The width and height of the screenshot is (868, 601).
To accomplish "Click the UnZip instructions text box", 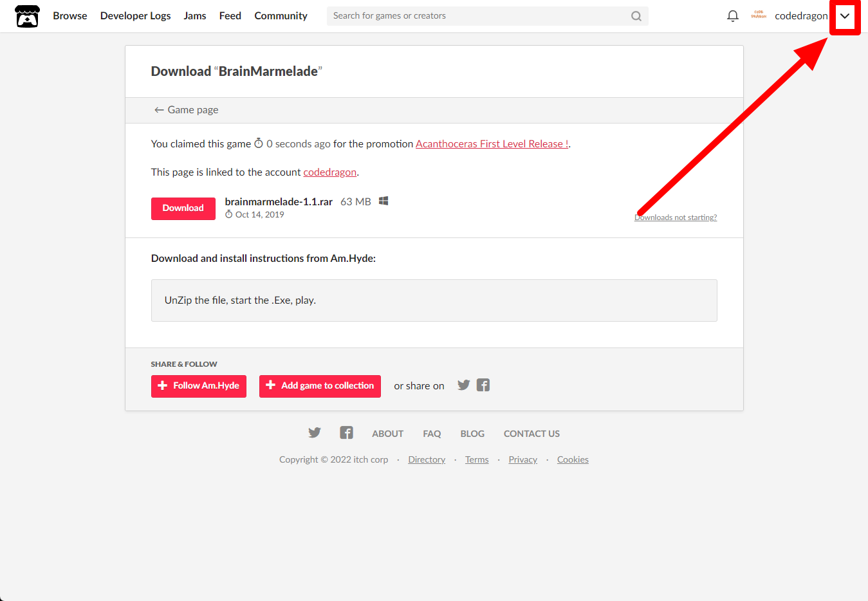I will 434,300.
